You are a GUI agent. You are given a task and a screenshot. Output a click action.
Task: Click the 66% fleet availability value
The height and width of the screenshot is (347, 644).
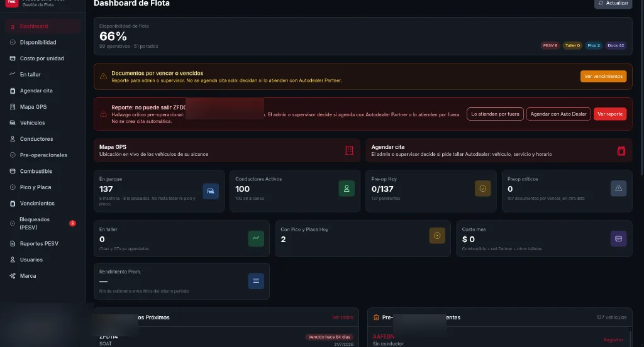tap(113, 36)
